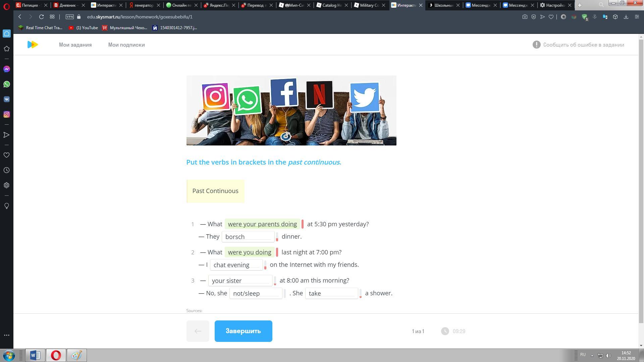Image resolution: width=644 pixels, height=362 pixels.
Task: Toggle VPN badge in address bar
Action: point(70,17)
